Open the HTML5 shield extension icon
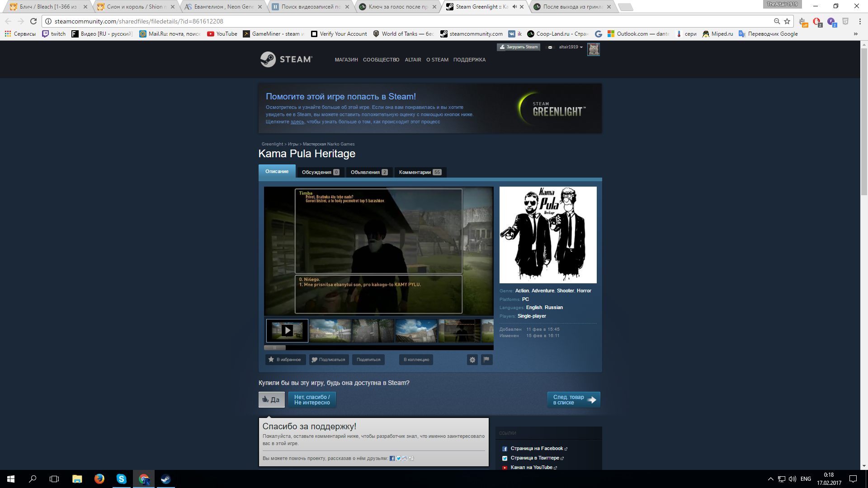Image resolution: width=868 pixels, height=488 pixels. tap(845, 21)
